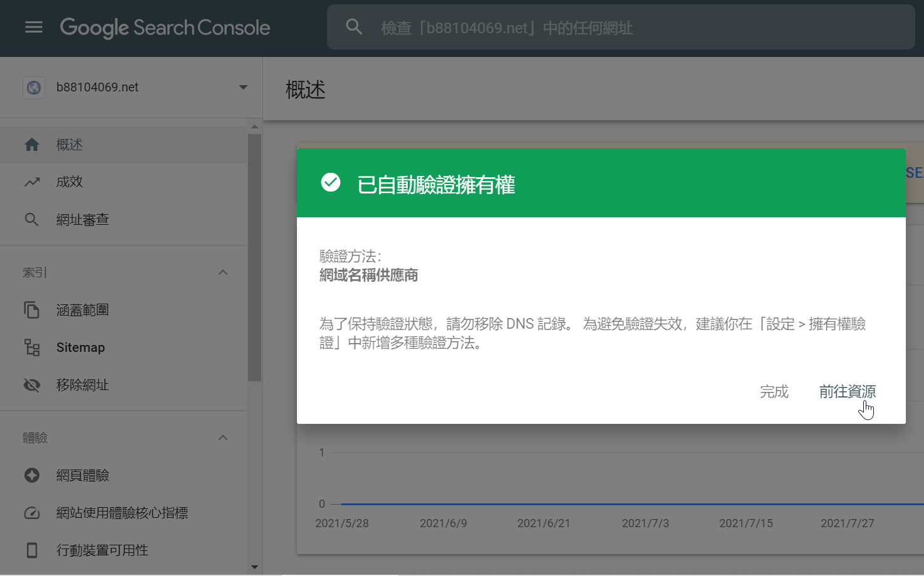
Task: Click the 驗證方法: label
Action: (x=351, y=256)
